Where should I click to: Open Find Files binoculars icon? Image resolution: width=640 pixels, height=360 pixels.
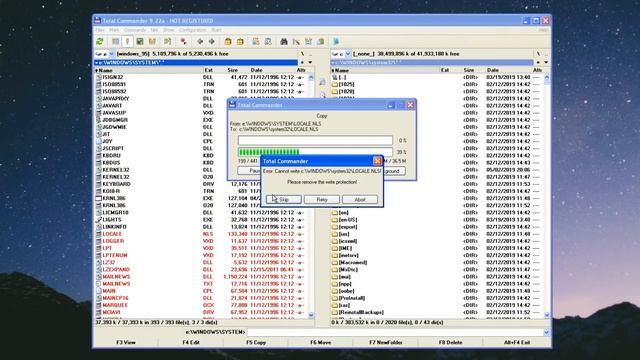tap(284, 41)
